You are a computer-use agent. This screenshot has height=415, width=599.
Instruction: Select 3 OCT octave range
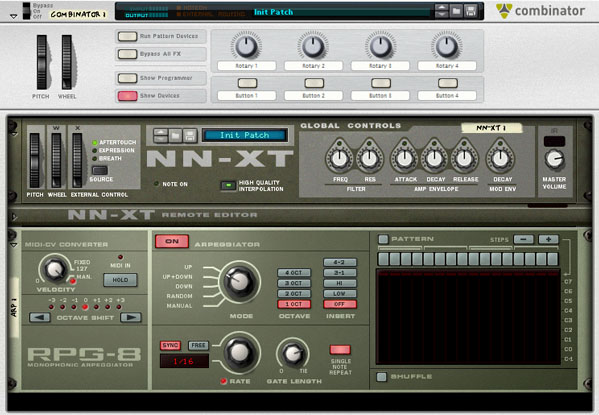(x=294, y=283)
